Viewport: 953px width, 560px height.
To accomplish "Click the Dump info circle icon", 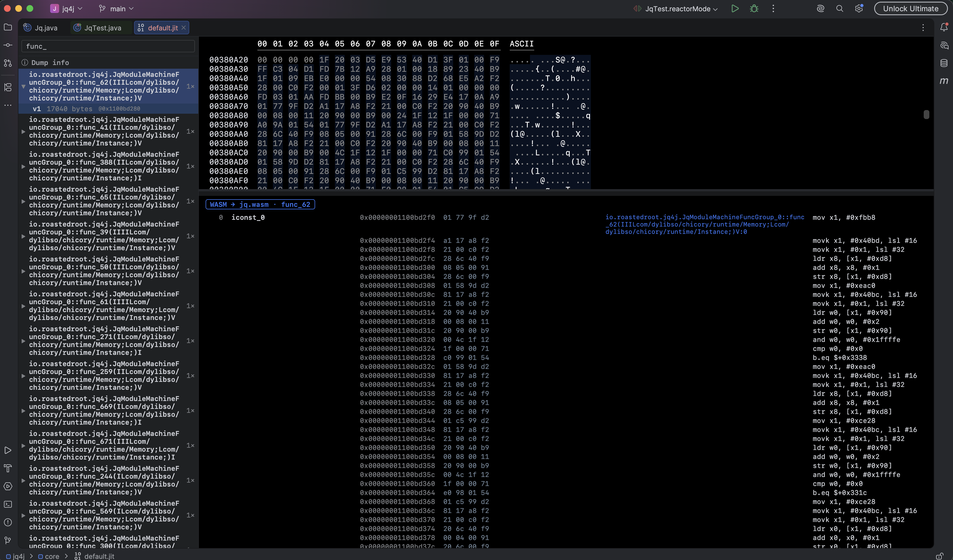I will click(x=25, y=62).
